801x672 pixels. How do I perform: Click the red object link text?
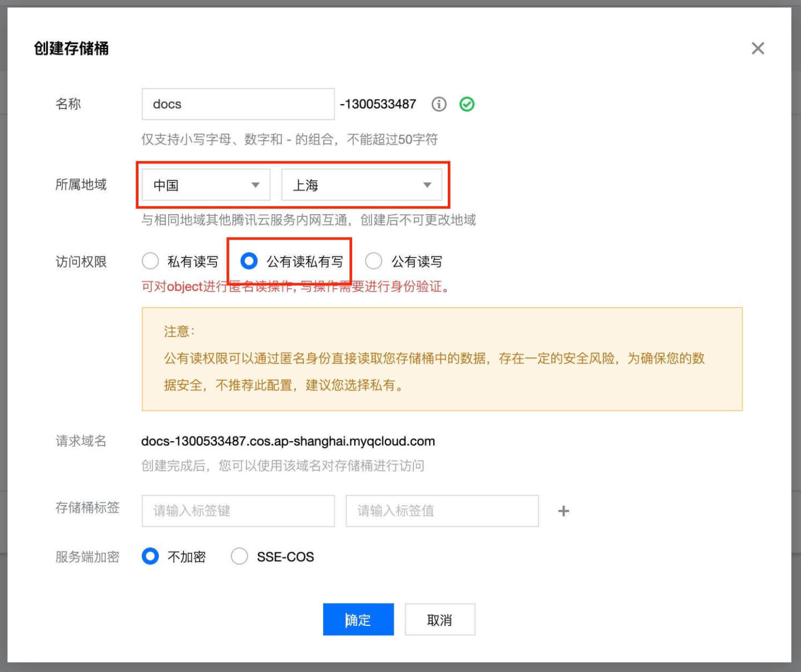tap(184, 286)
